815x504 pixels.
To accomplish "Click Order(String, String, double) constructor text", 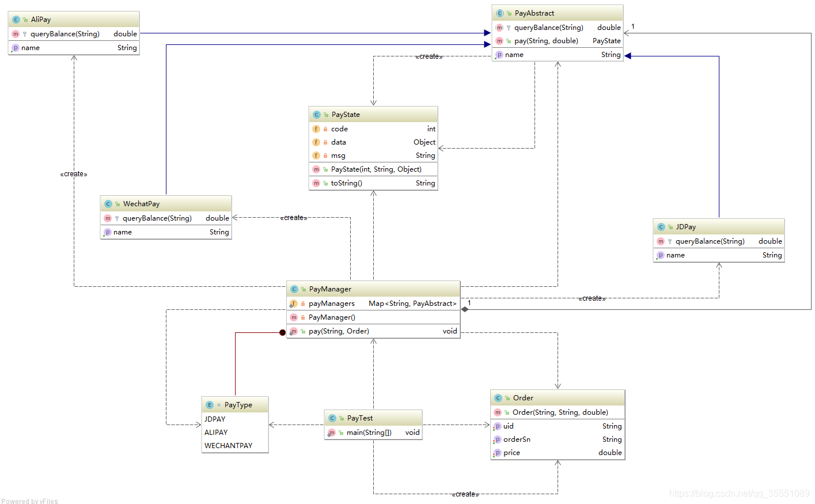I will (560, 412).
